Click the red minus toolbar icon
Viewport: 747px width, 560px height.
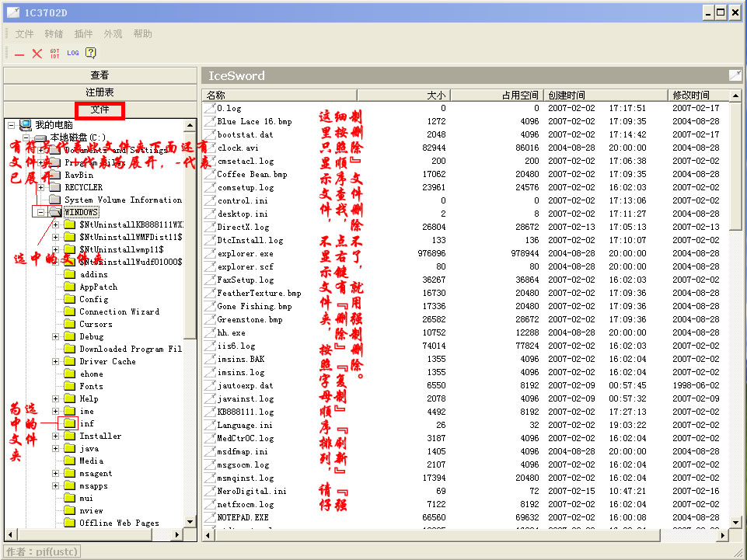(x=19, y=54)
